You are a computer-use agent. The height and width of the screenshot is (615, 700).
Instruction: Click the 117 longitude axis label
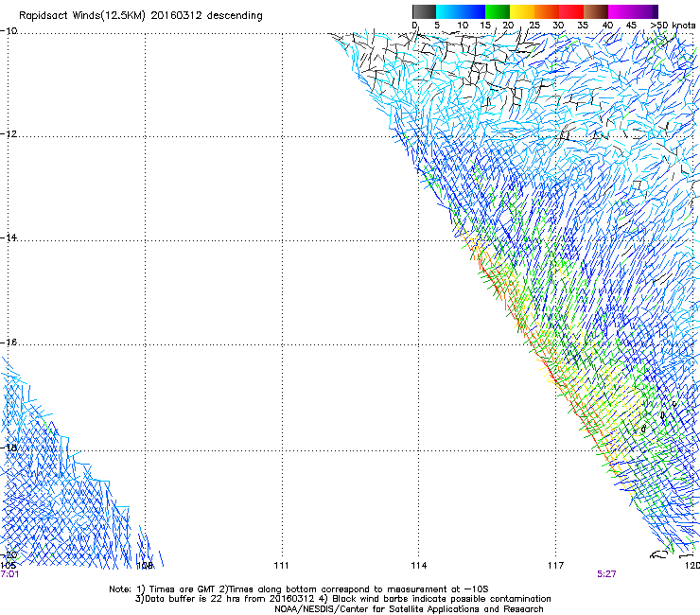point(556,566)
